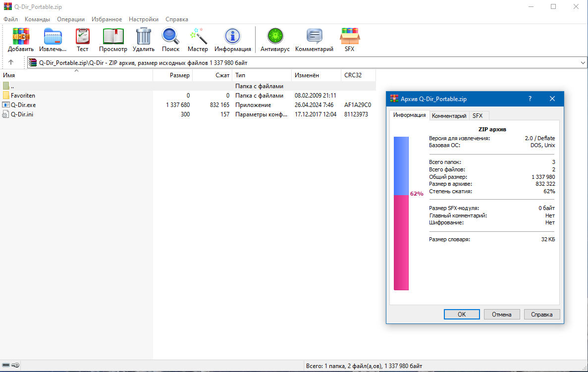
Task: Sort files by Сжат column header
Action: click(212, 75)
